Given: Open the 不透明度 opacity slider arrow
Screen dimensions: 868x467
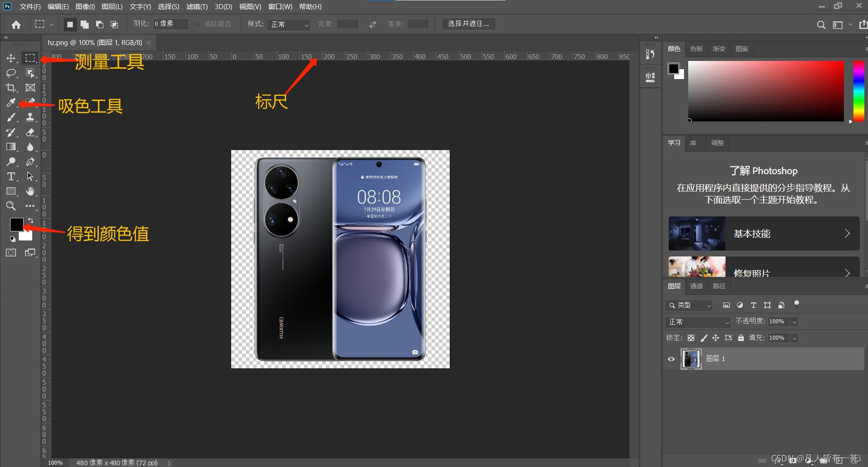Looking at the screenshot, I should coord(794,322).
